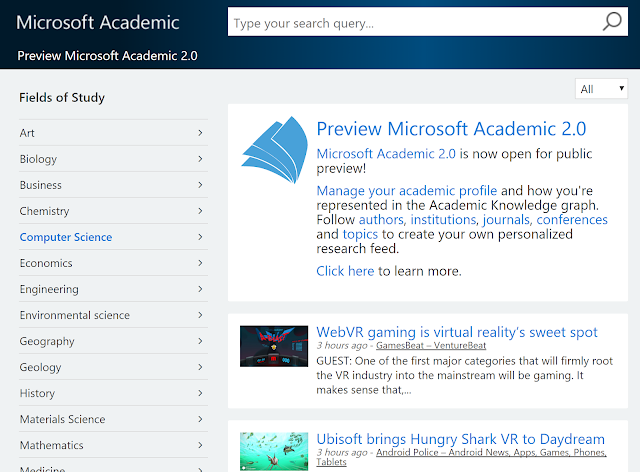Select Engineering in Fields of Study
This screenshot has width=640, height=472.
click(49, 289)
